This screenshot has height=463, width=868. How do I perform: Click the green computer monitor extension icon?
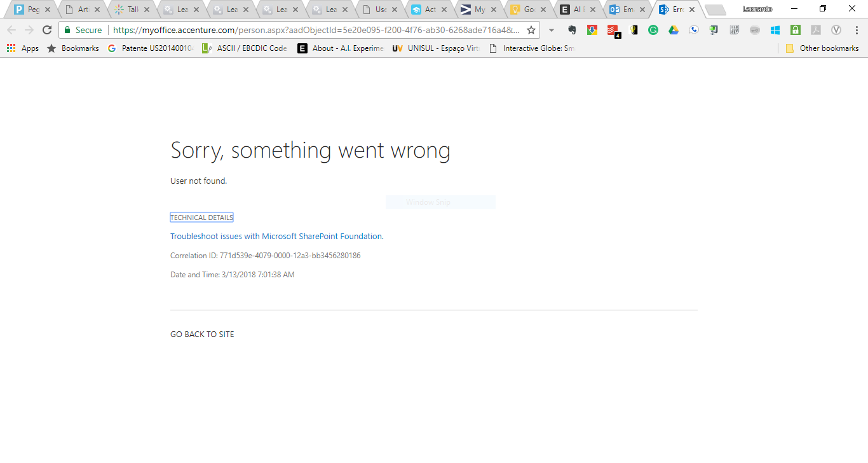point(714,30)
